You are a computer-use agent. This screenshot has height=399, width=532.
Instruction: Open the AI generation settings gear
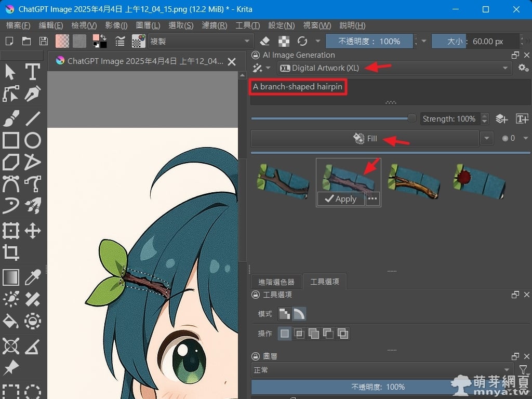[523, 68]
